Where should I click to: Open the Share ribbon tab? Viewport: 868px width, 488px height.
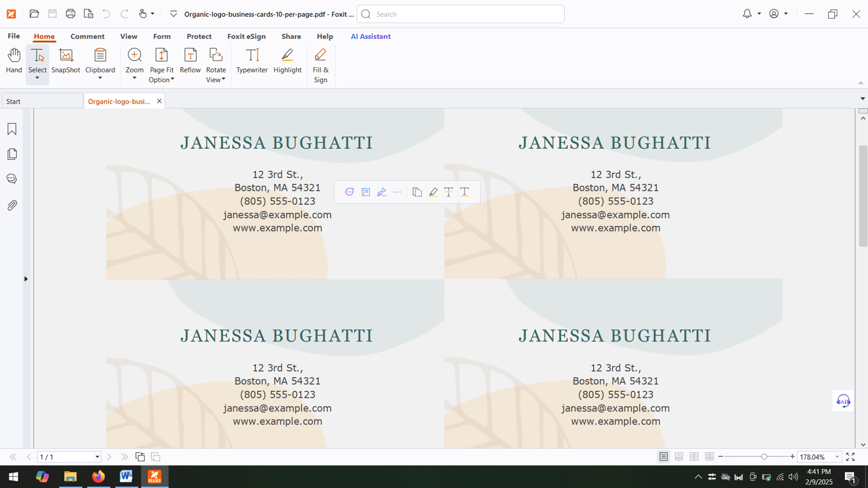click(291, 36)
